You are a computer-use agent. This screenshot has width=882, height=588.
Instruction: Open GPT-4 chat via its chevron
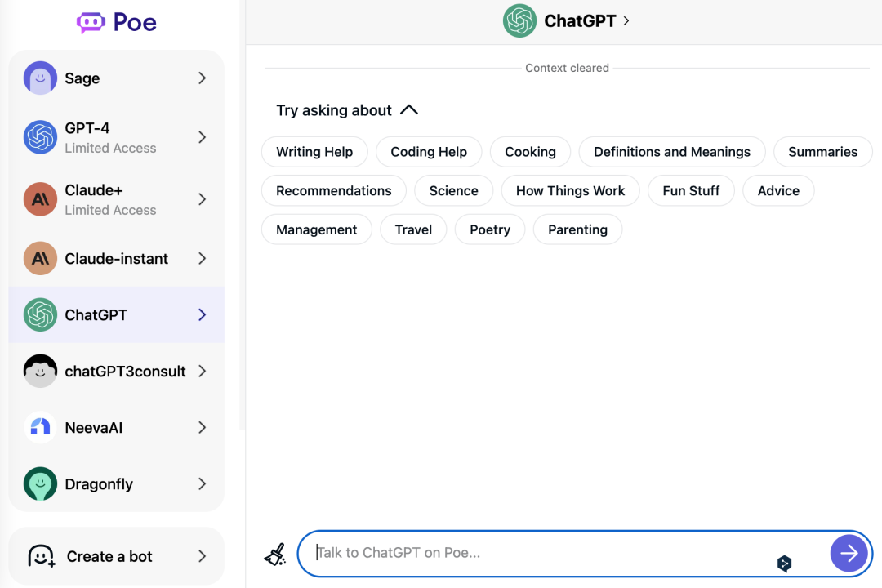(x=203, y=136)
